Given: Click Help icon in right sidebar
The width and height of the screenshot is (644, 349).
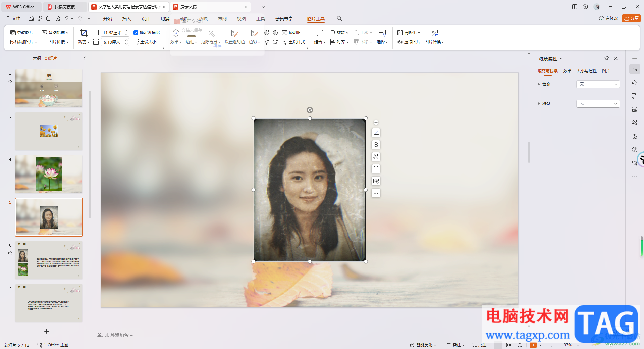Looking at the screenshot, I should click(x=635, y=150).
